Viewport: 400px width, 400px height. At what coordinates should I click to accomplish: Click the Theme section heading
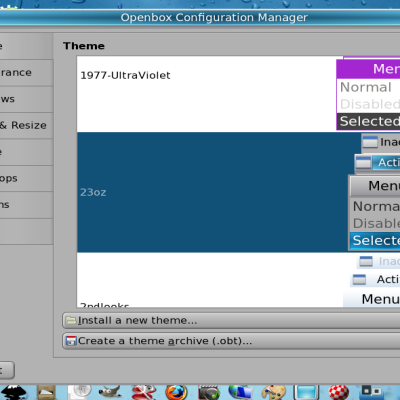[x=84, y=46]
